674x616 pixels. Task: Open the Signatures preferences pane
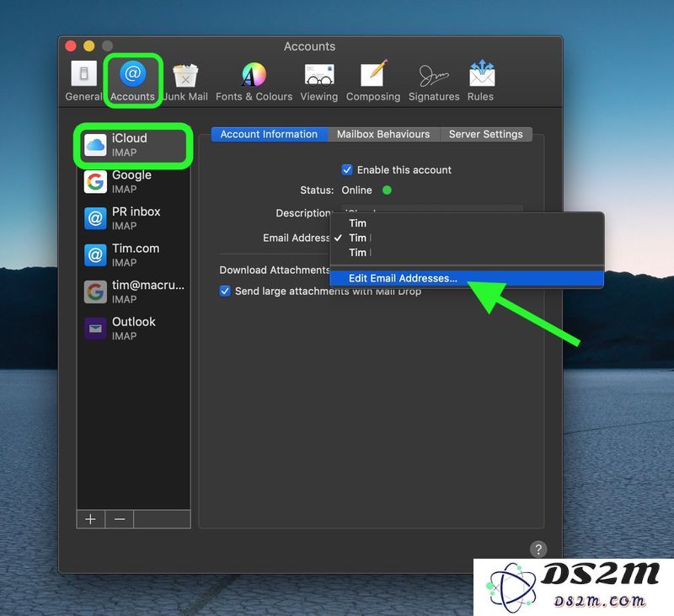434,81
